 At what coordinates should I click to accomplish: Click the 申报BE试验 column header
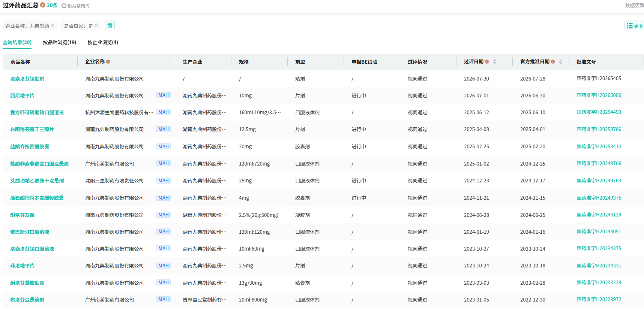pos(364,62)
